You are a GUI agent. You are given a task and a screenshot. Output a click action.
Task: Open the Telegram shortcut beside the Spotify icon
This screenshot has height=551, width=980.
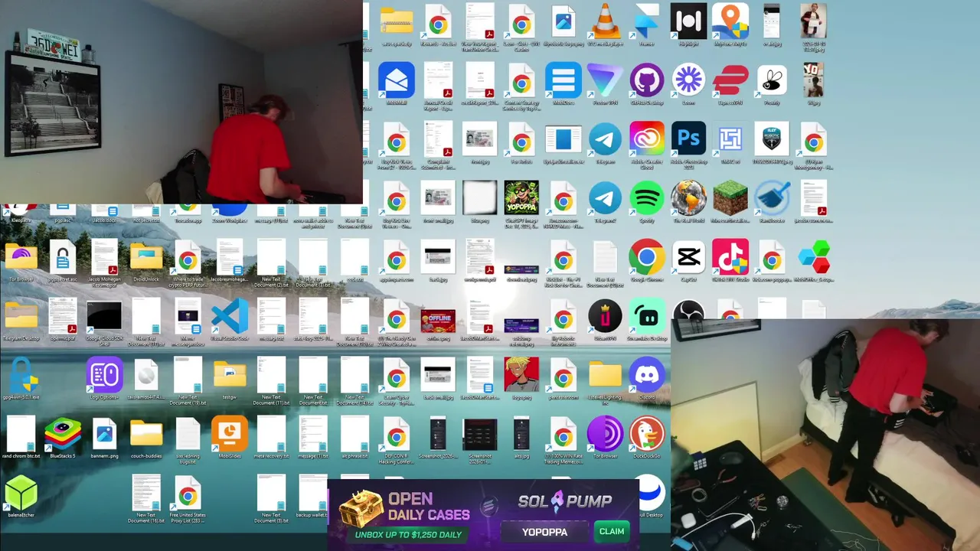pos(605,199)
